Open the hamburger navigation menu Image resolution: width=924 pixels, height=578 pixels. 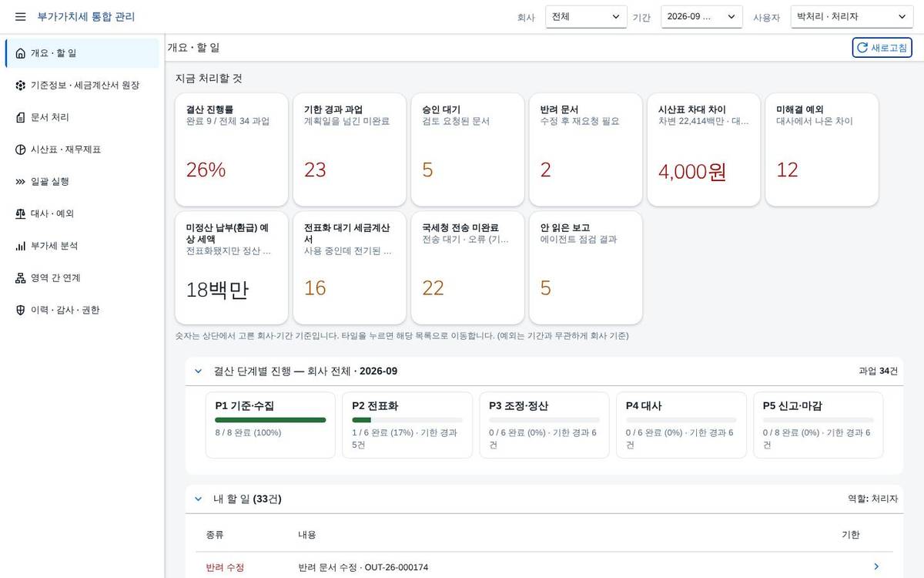click(20, 16)
